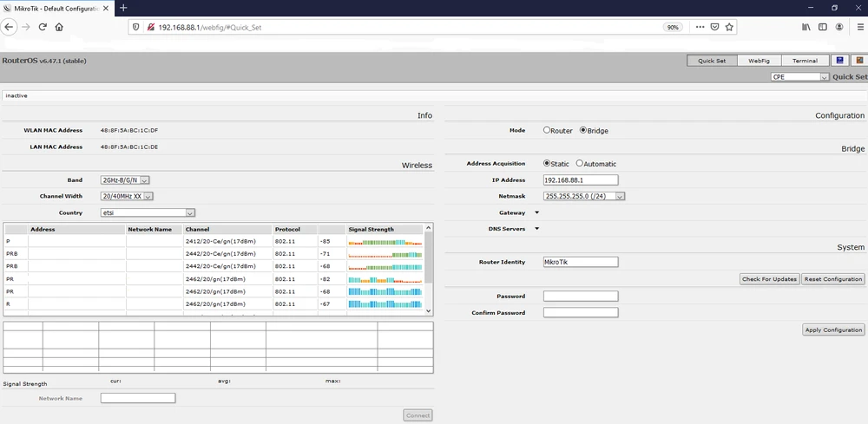Image resolution: width=868 pixels, height=424 pixels.
Task: Switch to the WebFig tab
Action: (x=759, y=60)
